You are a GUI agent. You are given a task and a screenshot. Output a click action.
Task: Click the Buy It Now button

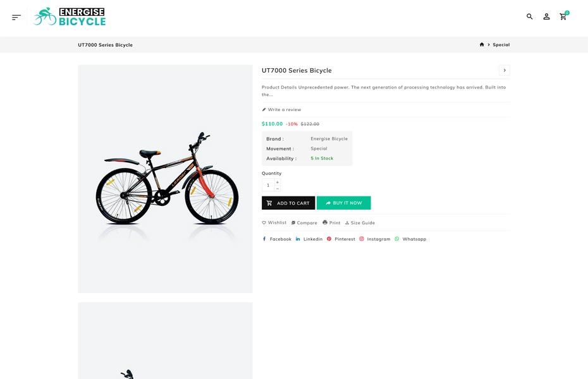[343, 203]
